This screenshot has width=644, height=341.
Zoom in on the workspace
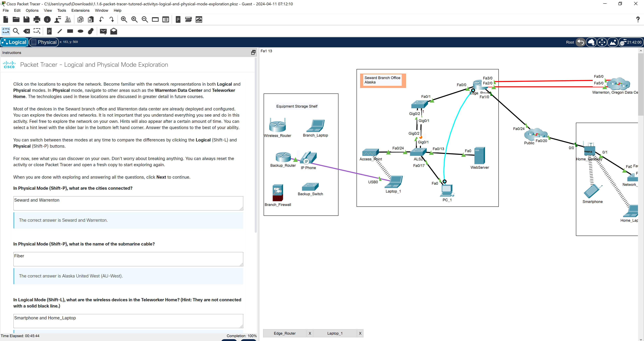pyautogui.click(x=124, y=19)
